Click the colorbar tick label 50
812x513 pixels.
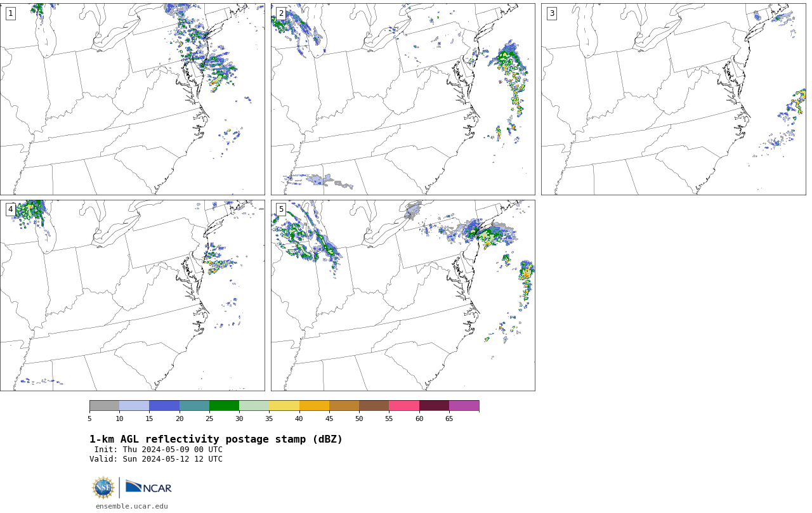359,419
